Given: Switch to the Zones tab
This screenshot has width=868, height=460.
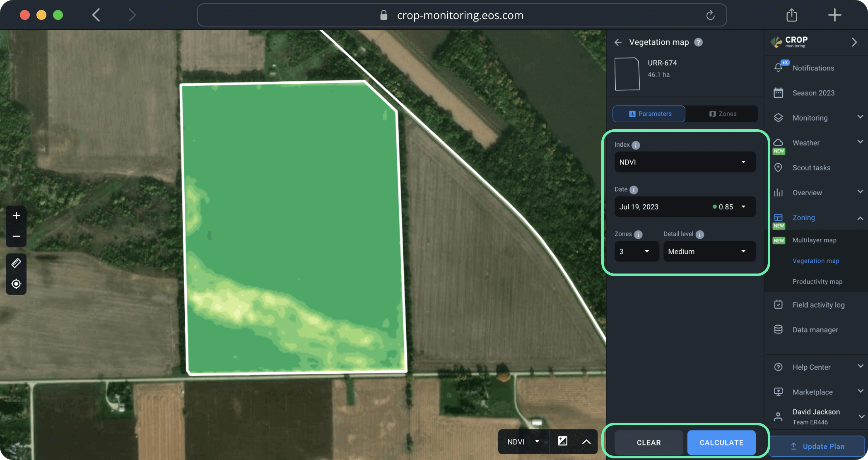Looking at the screenshot, I should pos(723,114).
